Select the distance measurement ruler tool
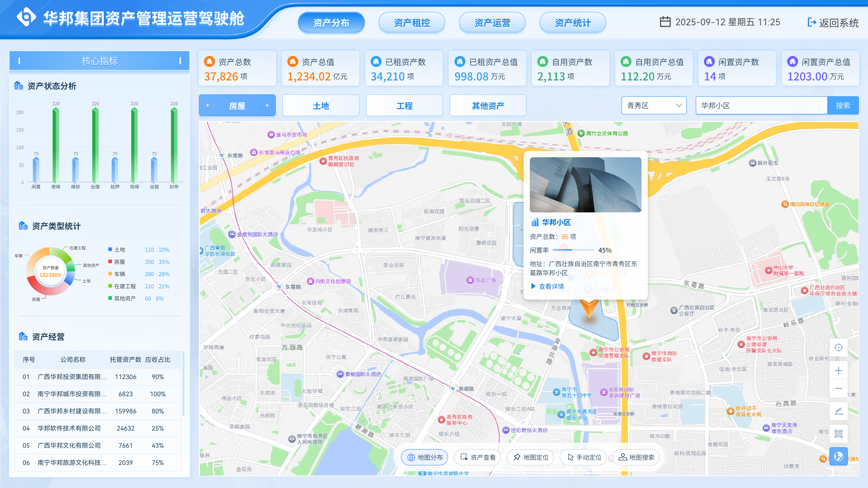Screen dimensions: 868x488 pyautogui.click(x=838, y=411)
